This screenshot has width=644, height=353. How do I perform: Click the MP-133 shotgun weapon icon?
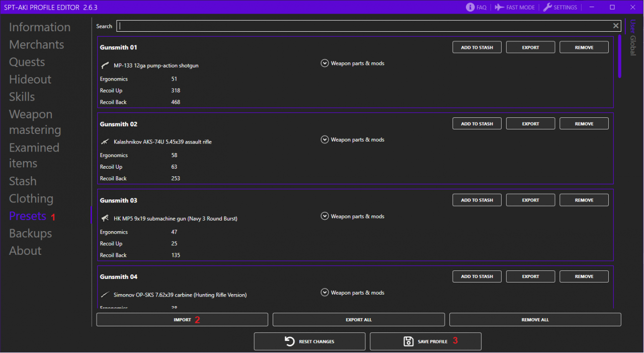105,65
